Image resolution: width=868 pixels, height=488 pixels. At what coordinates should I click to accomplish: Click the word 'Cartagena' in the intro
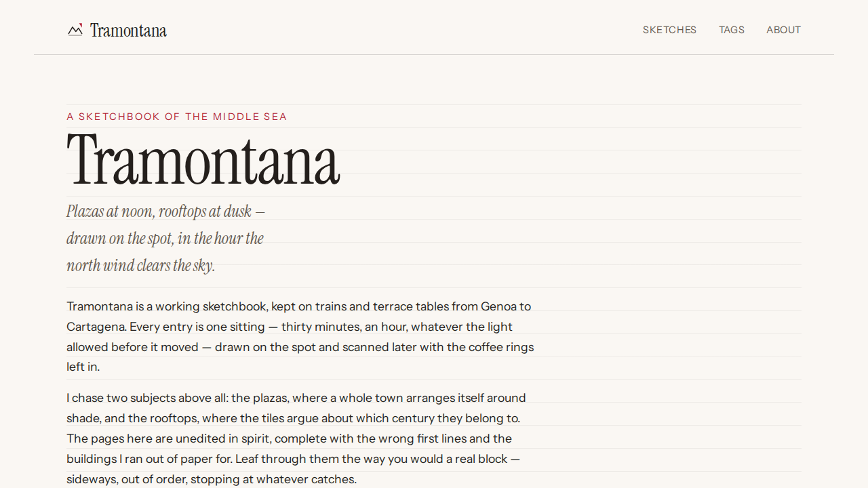[96, 327]
